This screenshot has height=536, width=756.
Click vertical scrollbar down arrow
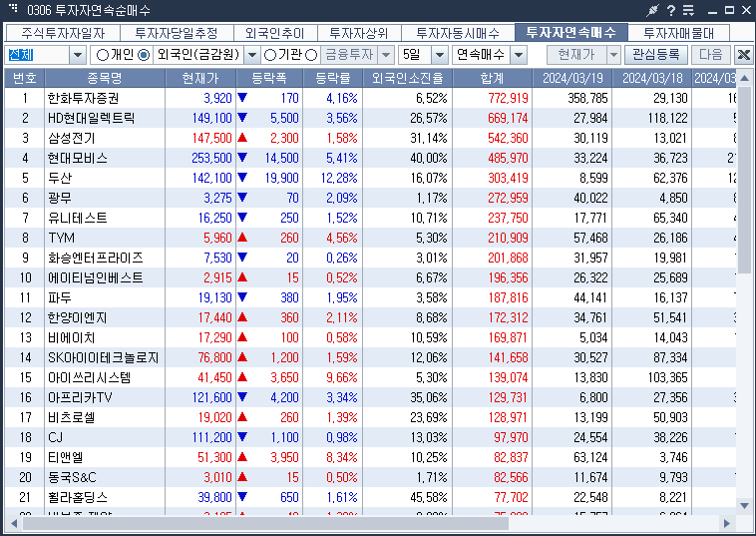point(744,506)
